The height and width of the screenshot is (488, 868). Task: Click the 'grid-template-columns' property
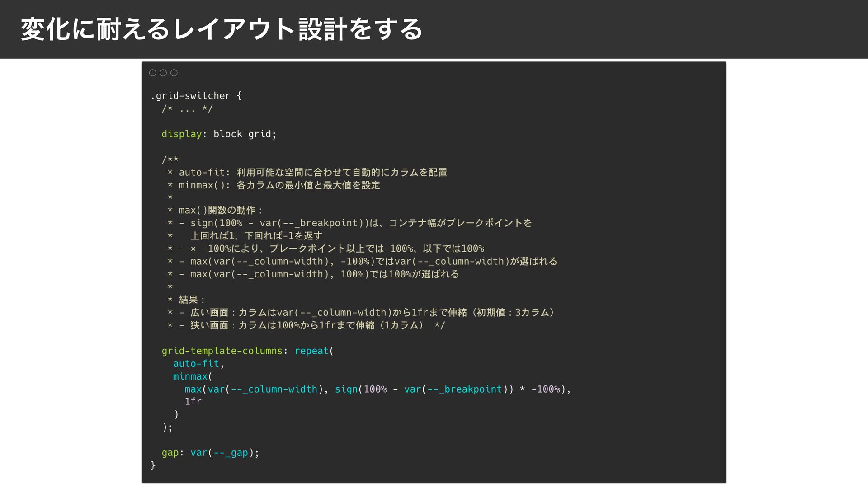click(x=222, y=351)
